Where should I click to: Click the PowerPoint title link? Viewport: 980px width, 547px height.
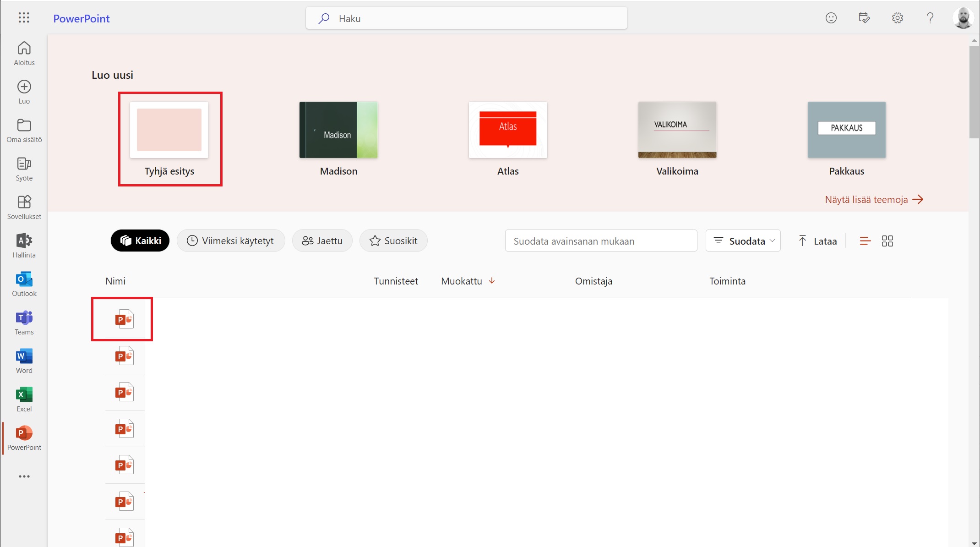click(82, 18)
